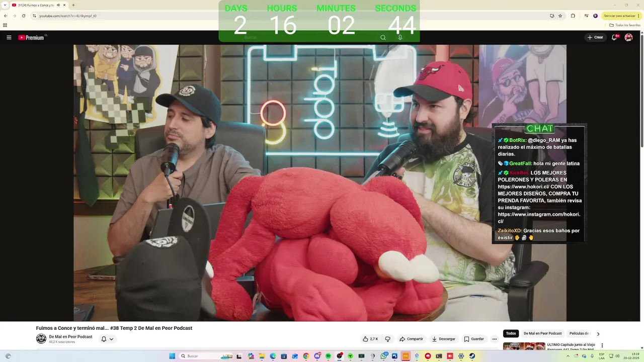Image resolution: width=644 pixels, height=362 pixels.
Task: Install or cast app icon in address bar
Action: (552, 16)
